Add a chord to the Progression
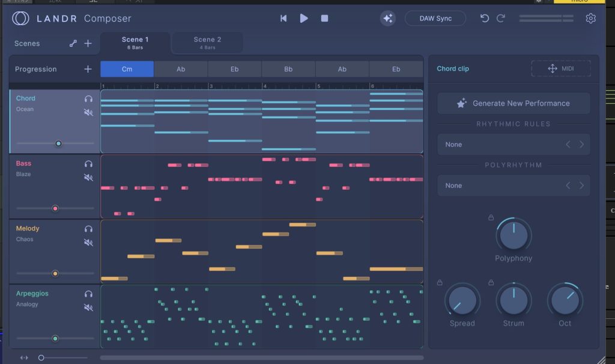Image resolution: width=615 pixels, height=364 pixels. [88, 69]
